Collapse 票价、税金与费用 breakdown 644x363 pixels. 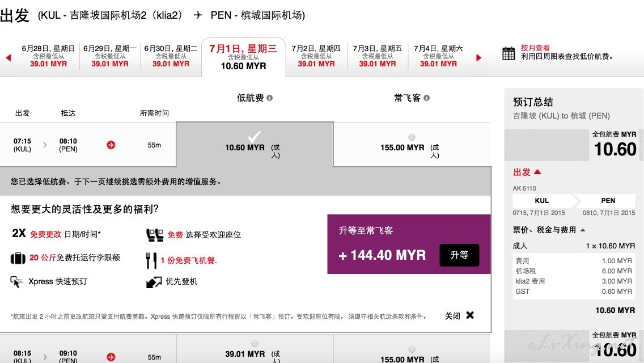[583, 230]
